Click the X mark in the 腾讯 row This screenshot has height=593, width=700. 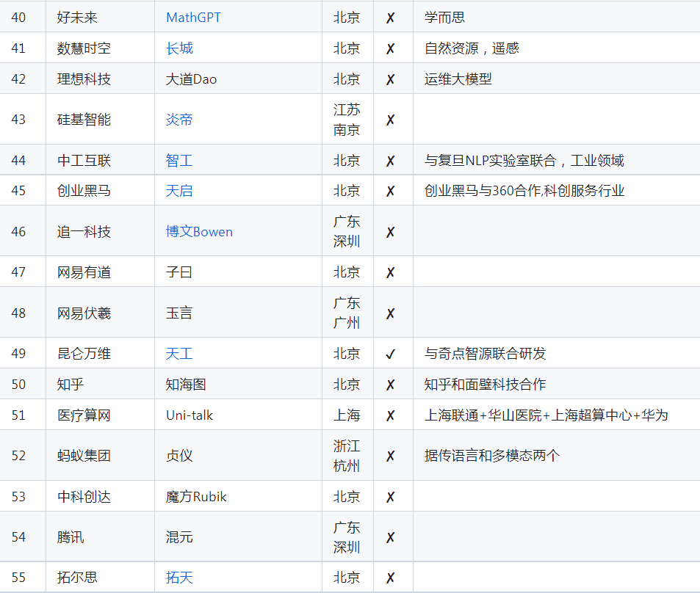pos(390,537)
